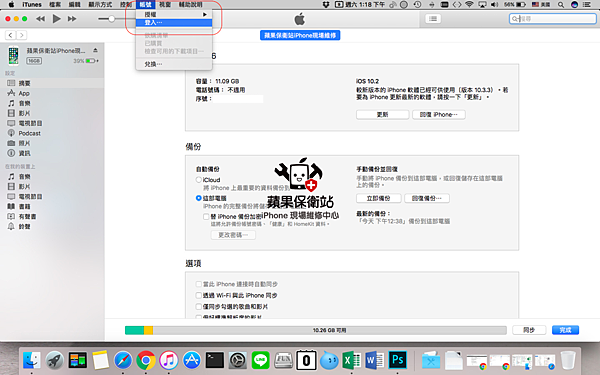Open Siri from the menu bar

[574, 5]
